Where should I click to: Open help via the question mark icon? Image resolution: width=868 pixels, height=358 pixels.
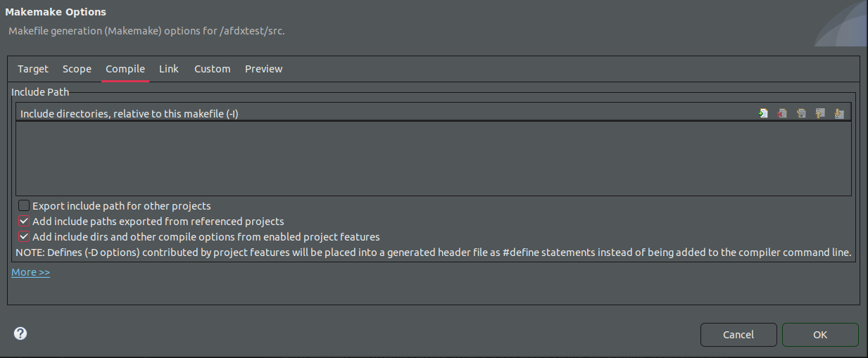(20, 333)
